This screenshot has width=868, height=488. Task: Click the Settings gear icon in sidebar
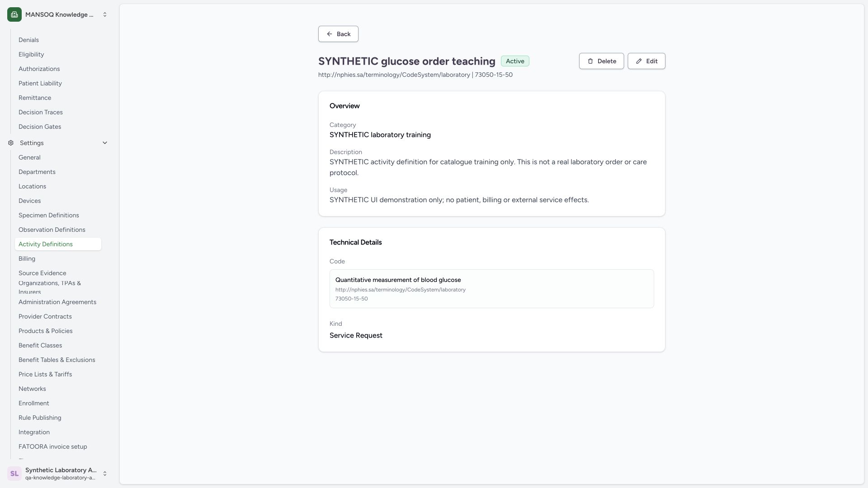click(x=11, y=143)
